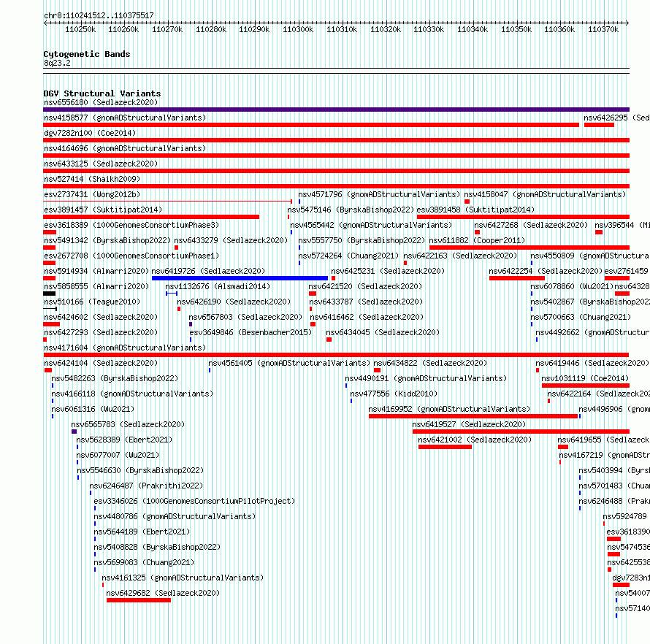Open variant nsv6419726 (Sedlazeck2020)

[208, 271]
